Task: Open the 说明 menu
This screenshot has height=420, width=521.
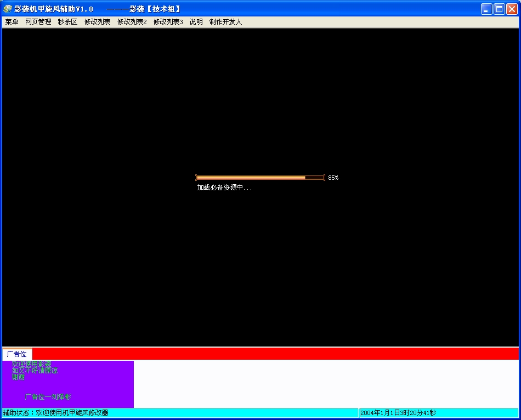Action: pyautogui.click(x=196, y=22)
